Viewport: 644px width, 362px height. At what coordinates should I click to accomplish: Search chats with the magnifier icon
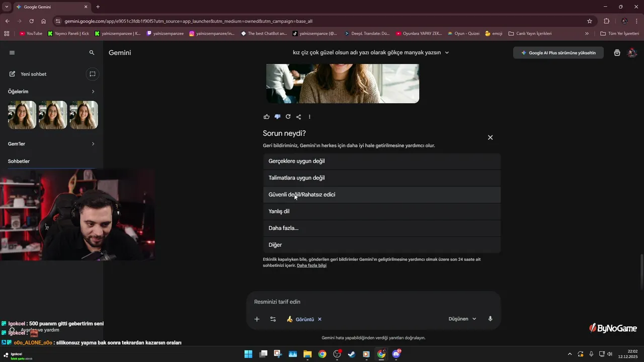tap(92, 52)
